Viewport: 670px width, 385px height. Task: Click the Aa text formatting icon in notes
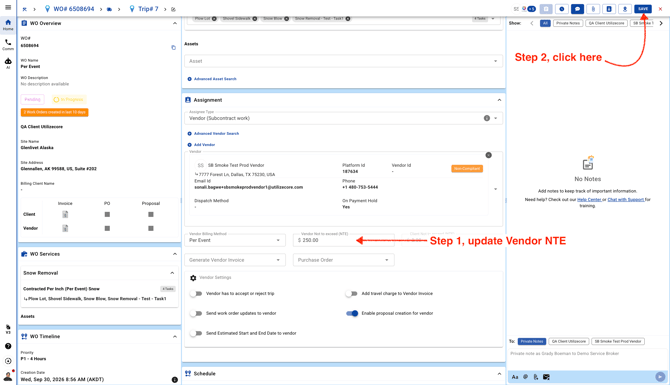tap(515, 377)
